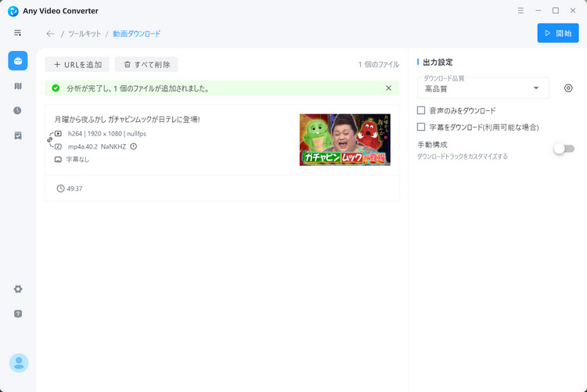Open quality settings target icon
Screen dimensions: 587x392
coord(568,88)
